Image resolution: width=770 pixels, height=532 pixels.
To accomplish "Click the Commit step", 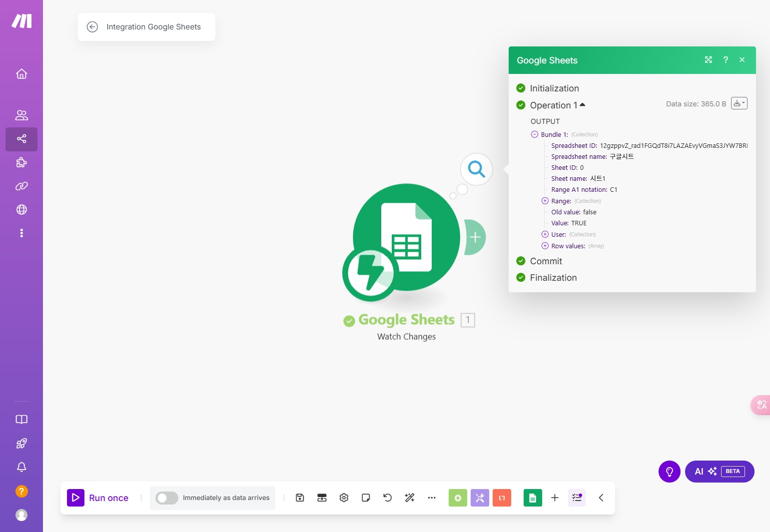I will [546, 261].
